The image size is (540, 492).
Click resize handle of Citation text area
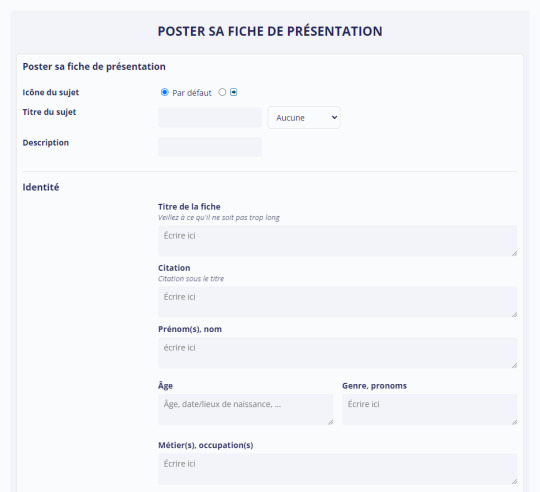[514, 314]
